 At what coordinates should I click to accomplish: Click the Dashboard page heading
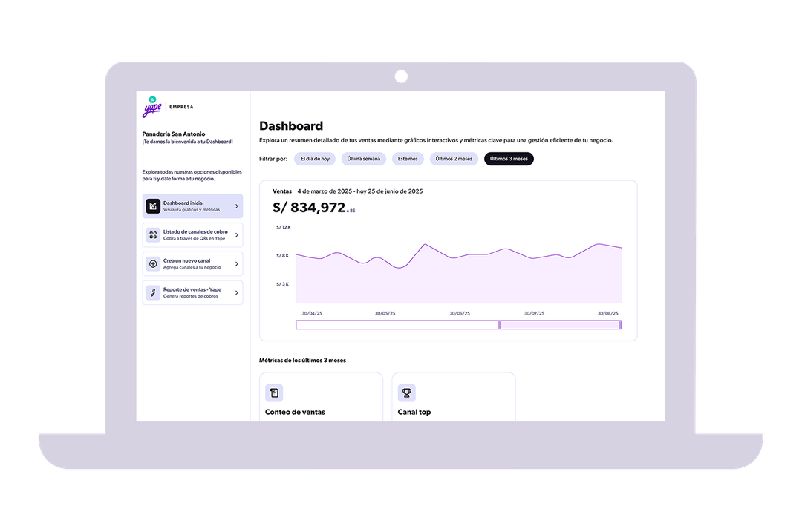coord(291,125)
